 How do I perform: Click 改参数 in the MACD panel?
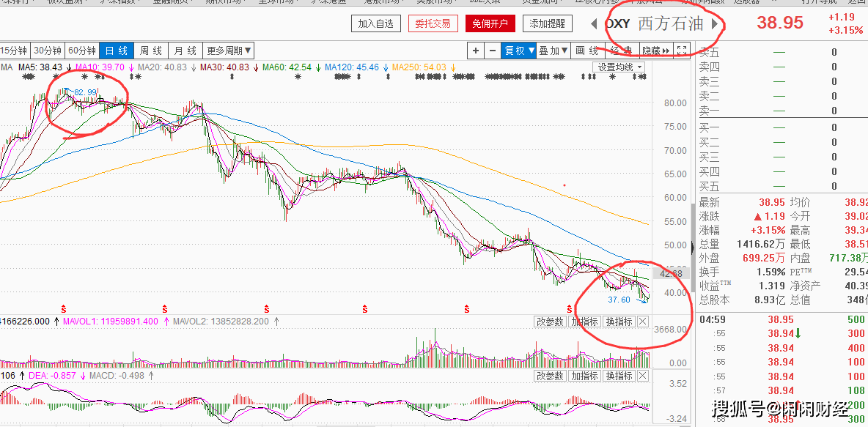coord(551,376)
